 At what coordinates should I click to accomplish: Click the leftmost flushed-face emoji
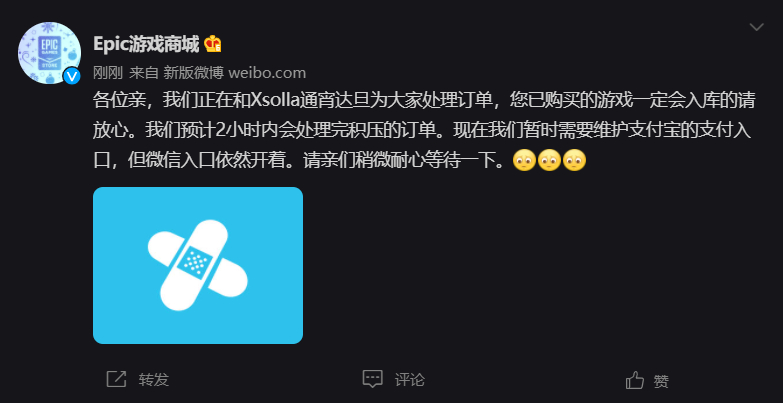point(524,161)
